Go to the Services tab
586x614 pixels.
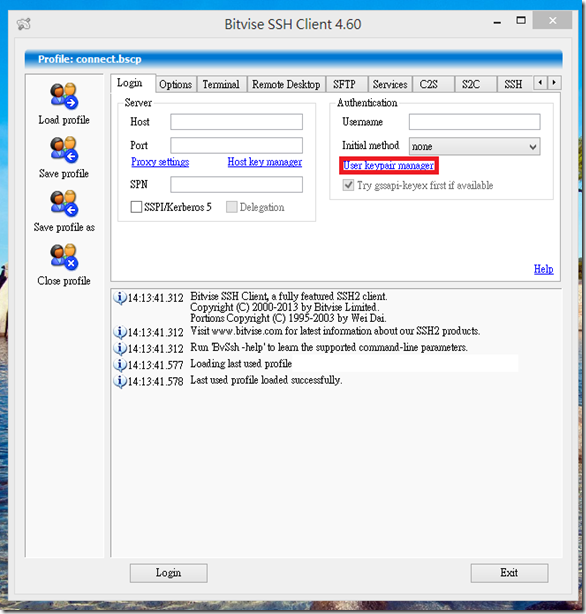point(390,85)
